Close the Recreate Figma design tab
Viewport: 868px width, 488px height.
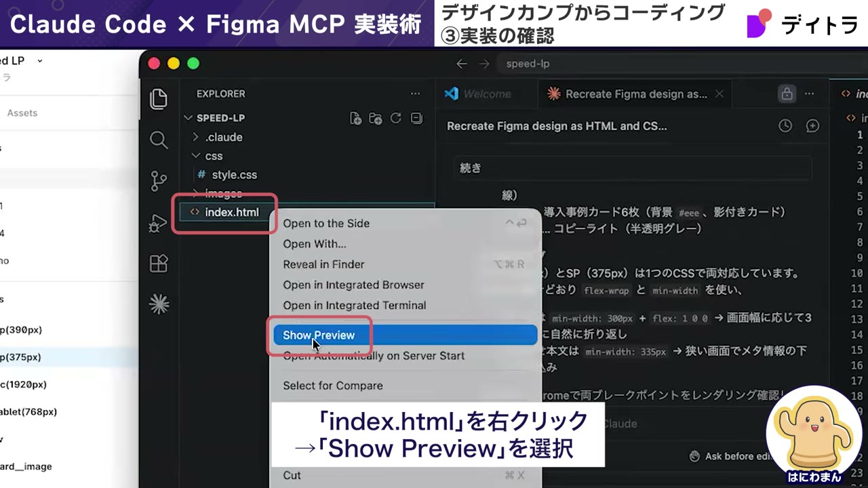[x=719, y=94]
